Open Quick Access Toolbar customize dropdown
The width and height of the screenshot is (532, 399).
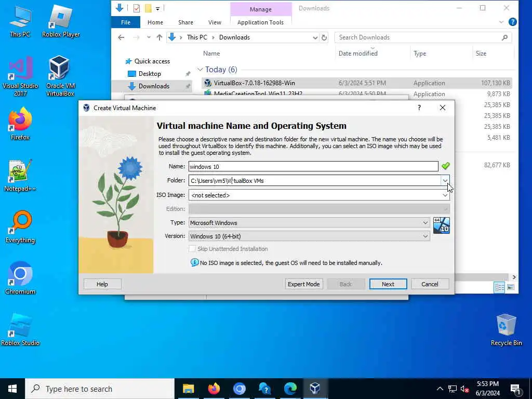tap(158, 8)
